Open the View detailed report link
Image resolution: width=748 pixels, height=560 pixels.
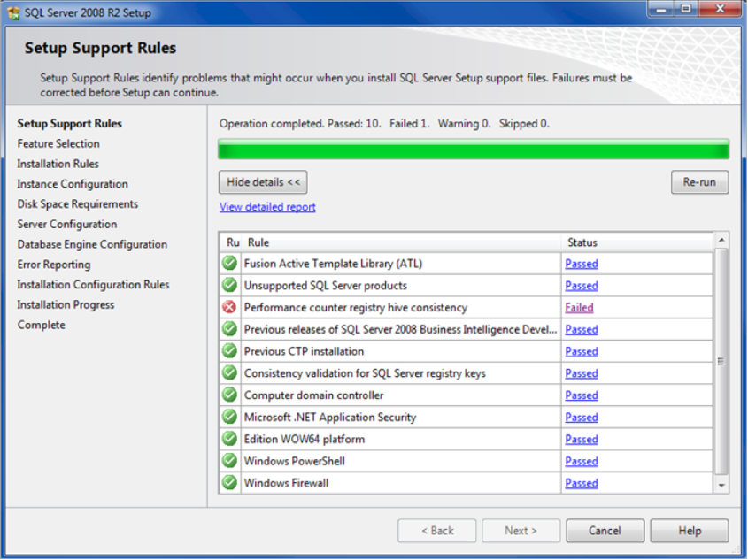click(267, 207)
